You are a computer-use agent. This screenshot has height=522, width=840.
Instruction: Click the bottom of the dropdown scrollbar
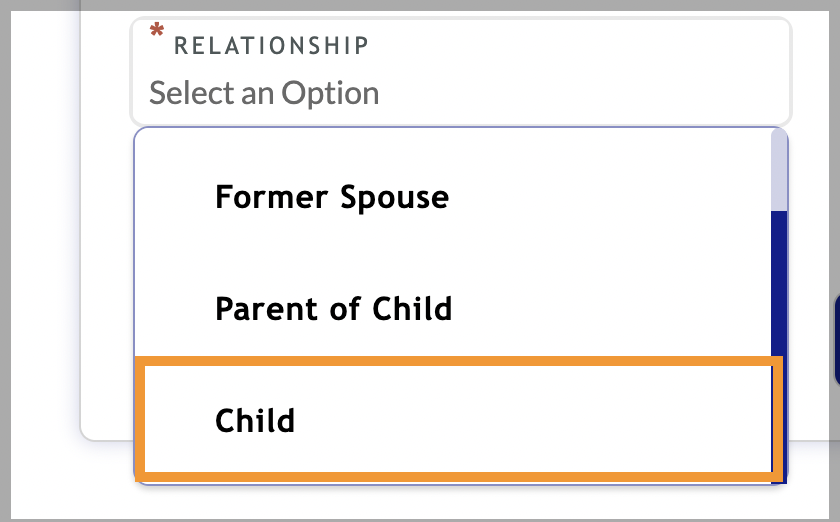[x=779, y=472]
